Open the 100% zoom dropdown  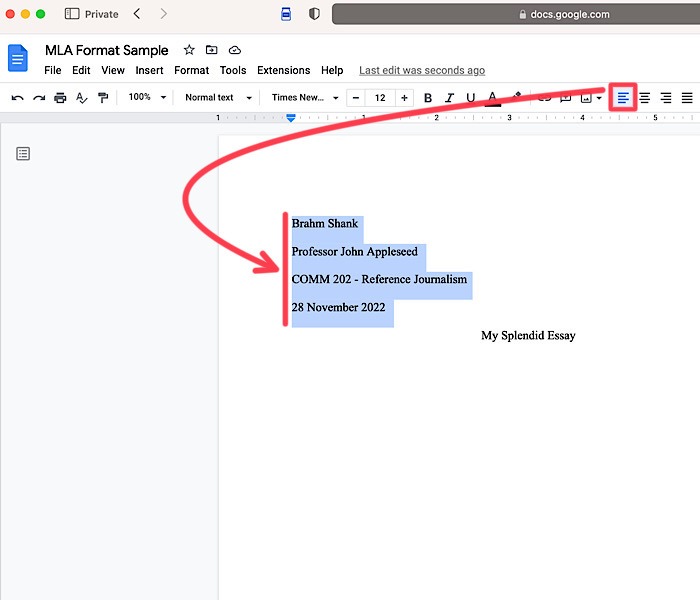pos(147,98)
